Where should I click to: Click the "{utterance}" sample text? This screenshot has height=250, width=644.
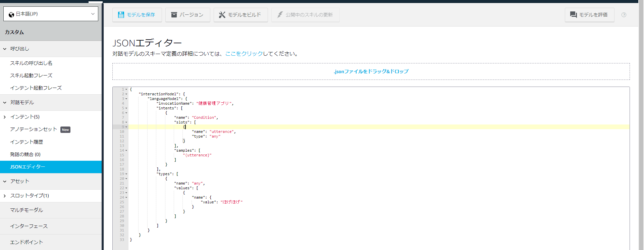[x=197, y=155]
